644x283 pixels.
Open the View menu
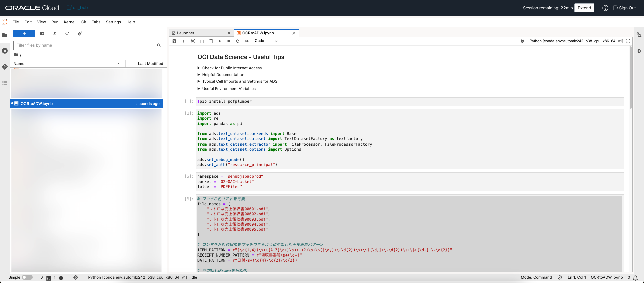(x=41, y=22)
